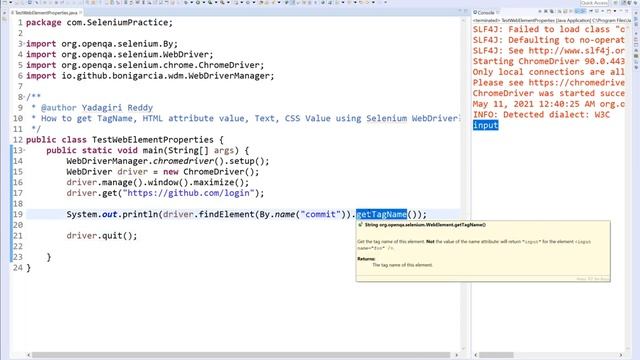Click the editor horizontal scrollbar right arrow

(456, 355)
